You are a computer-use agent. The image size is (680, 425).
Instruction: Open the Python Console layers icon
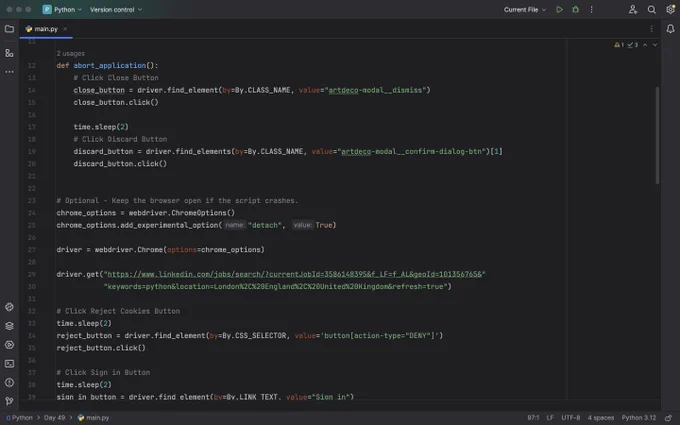9,326
